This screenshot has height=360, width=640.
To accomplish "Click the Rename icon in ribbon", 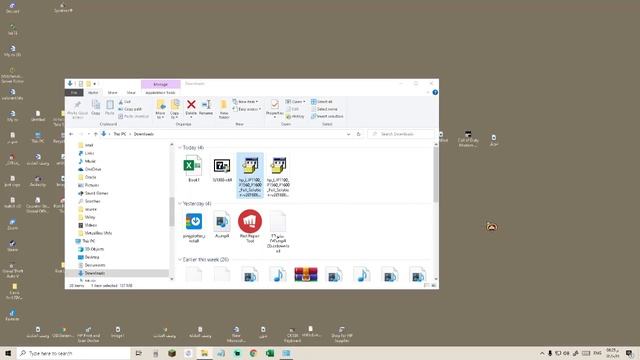I will (x=206, y=105).
